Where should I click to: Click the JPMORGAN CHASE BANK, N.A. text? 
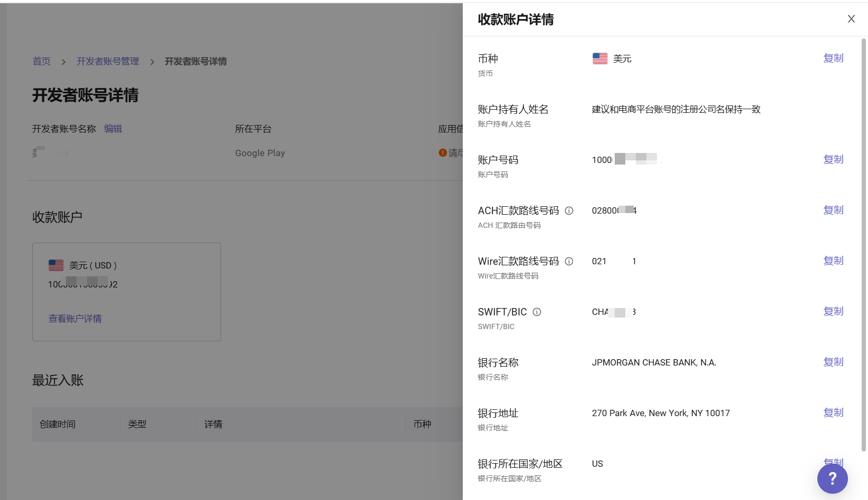coord(654,362)
